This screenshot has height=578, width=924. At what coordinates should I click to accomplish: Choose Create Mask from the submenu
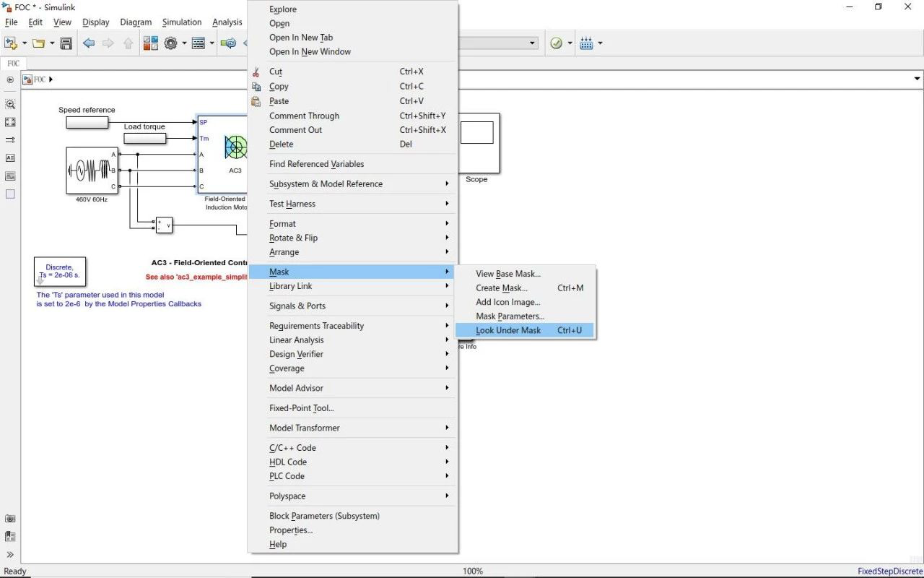click(502, 288)
